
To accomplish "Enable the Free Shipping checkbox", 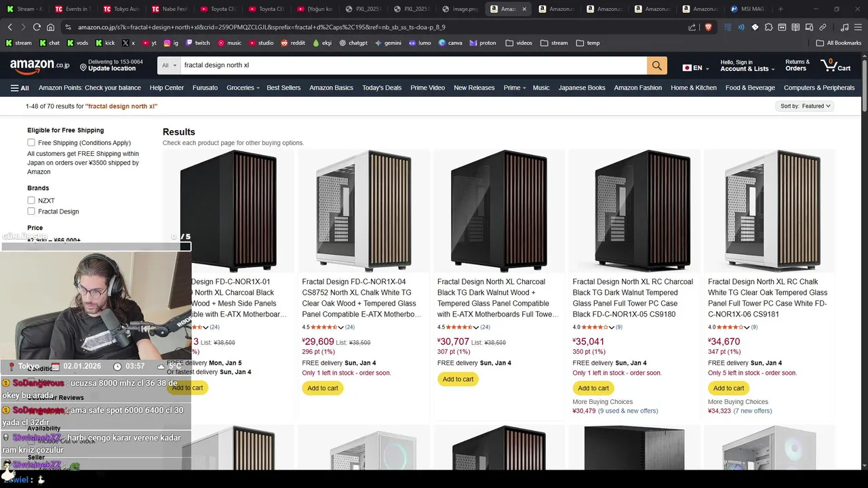I will coord(31,142).
